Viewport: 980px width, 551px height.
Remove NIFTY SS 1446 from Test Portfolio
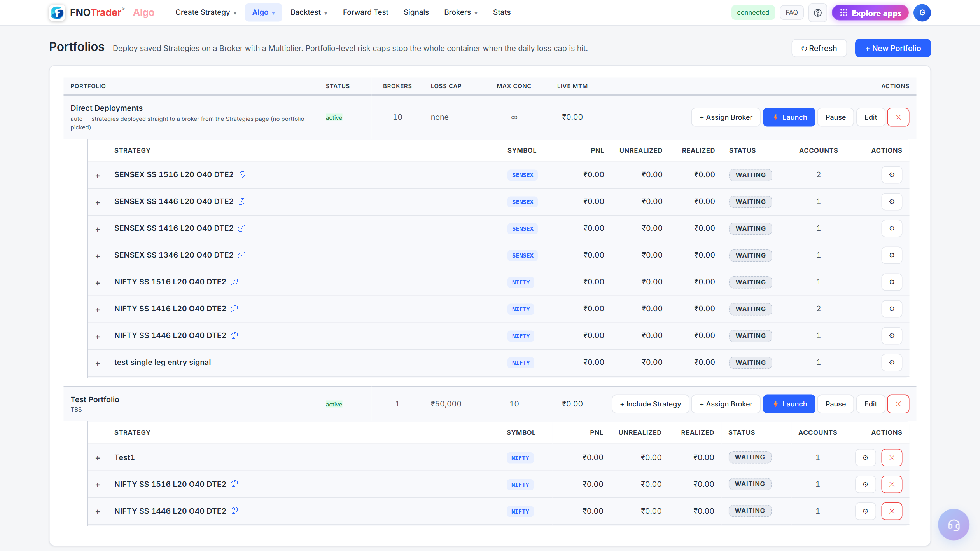(892, 511)
